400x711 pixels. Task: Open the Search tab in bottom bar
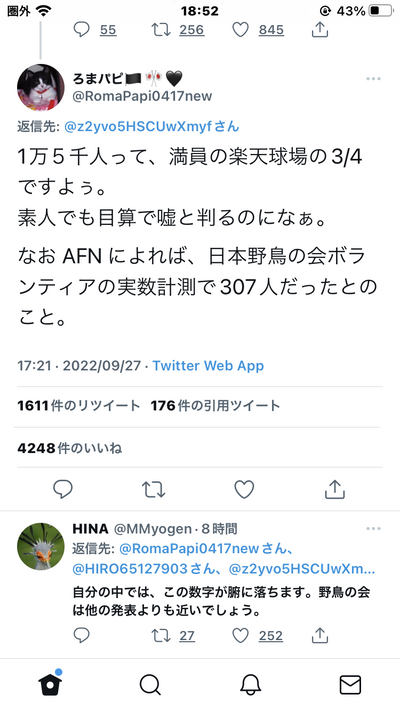coord(150,685)
